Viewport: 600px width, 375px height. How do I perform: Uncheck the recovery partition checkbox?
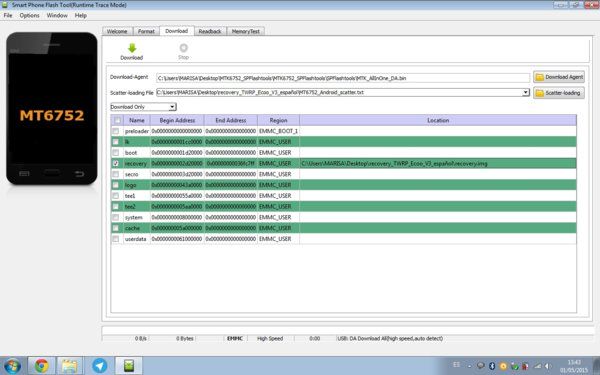click(x=116, y=163)
